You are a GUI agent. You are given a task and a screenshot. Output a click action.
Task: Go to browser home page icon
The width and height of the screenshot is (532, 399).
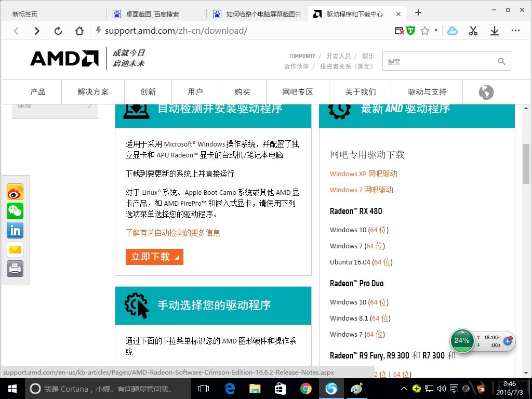click(79, 31)
